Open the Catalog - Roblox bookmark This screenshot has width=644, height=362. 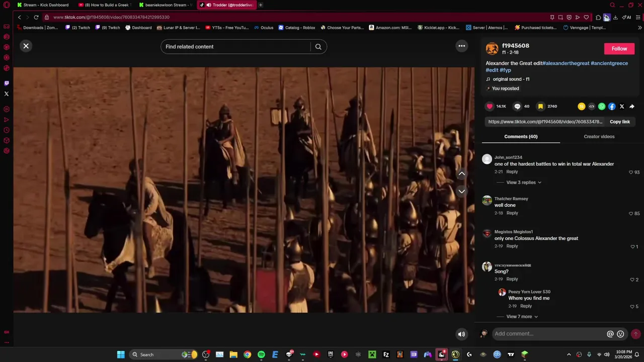point(297,28)
